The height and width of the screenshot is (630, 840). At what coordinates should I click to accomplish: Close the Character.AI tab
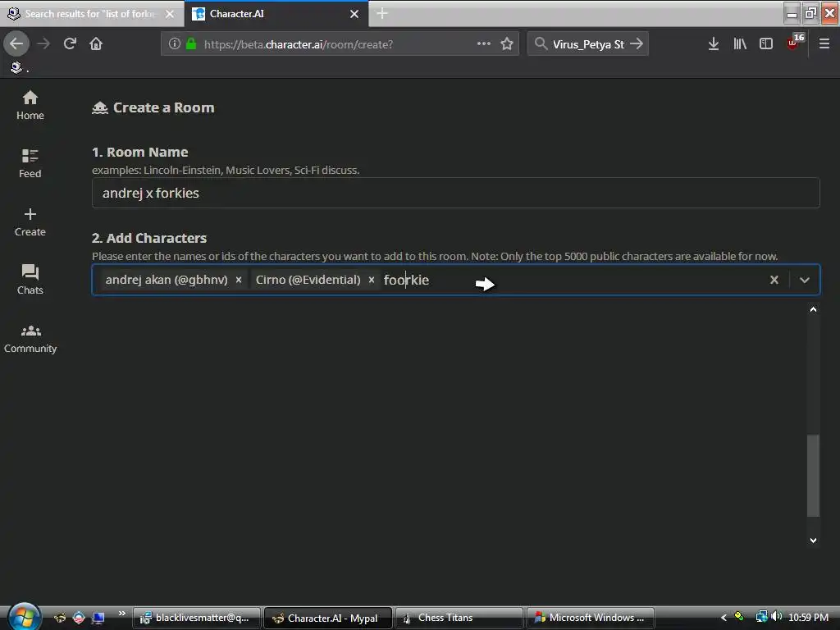[354, 14]
